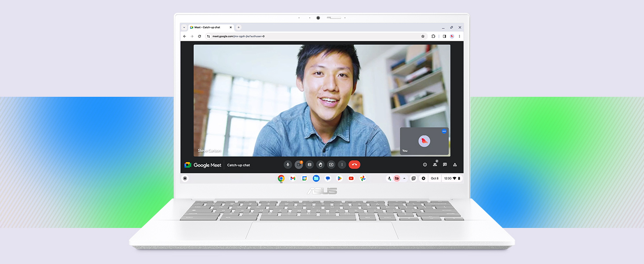Reload the Meet page
Screen dimensions: 644x264
[199, 36]
